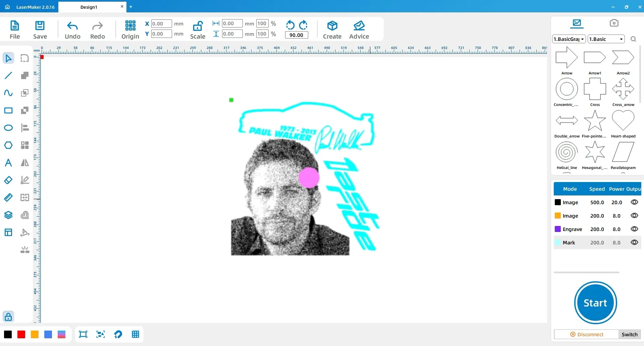Pick the Eraser tool
644x346 pixels.
[8, 180]
